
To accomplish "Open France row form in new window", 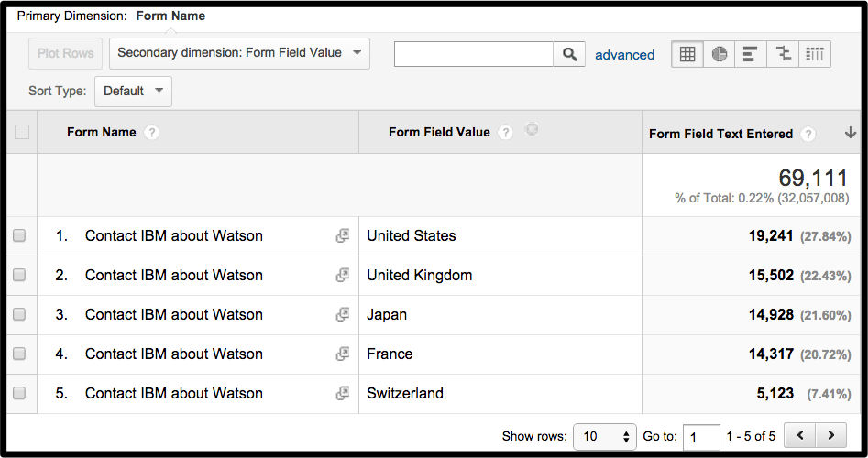I will (343, 354).
